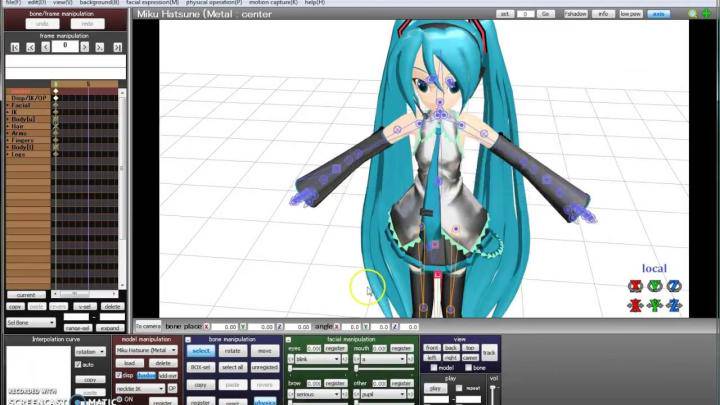
Task: Open the view menu
Action: tap(62, 2)
